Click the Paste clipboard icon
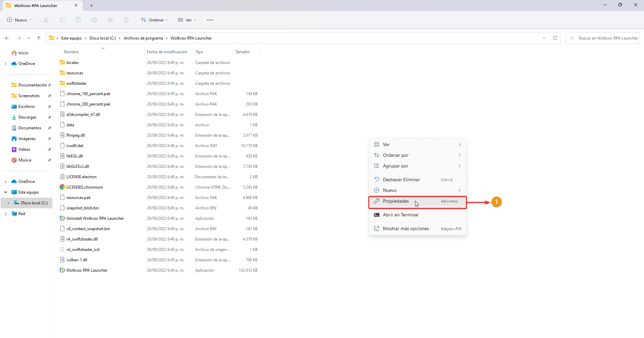Screen dimensions: 644x338 point(78,20)
